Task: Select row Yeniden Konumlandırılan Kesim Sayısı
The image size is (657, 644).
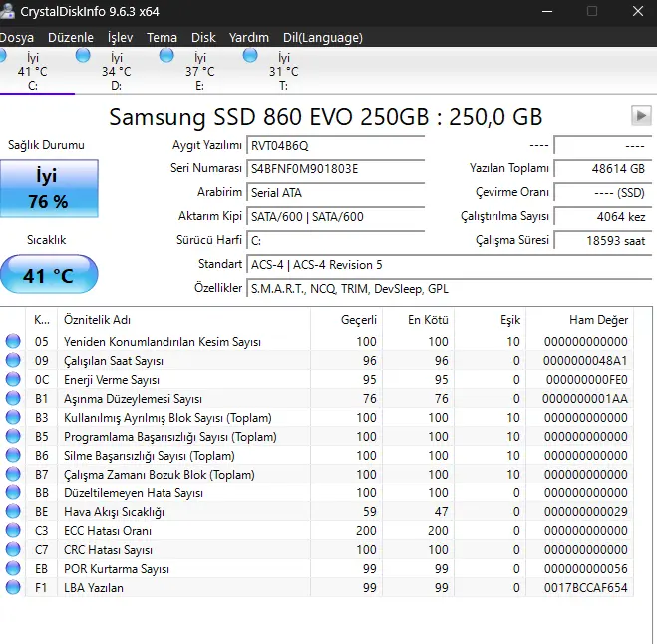Action: [x=317, y=342]
